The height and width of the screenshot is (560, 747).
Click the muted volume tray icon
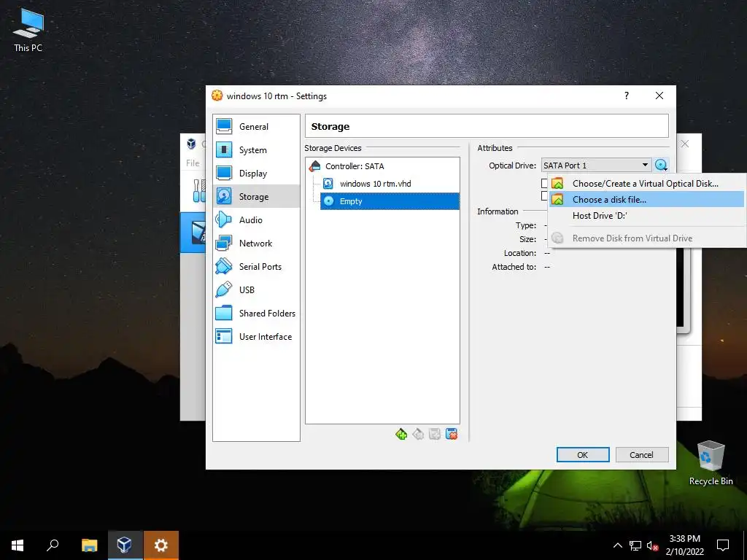[653, 545]
